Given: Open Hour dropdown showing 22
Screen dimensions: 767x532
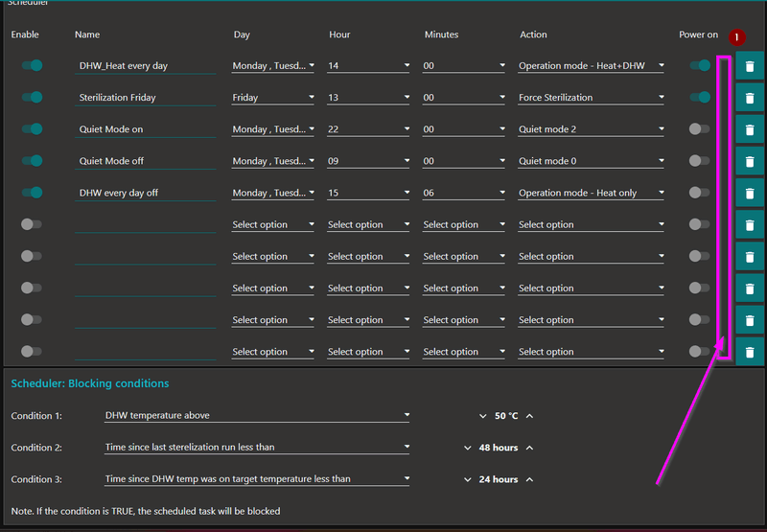Looking at the screenshot, I should tap(368, 129).
